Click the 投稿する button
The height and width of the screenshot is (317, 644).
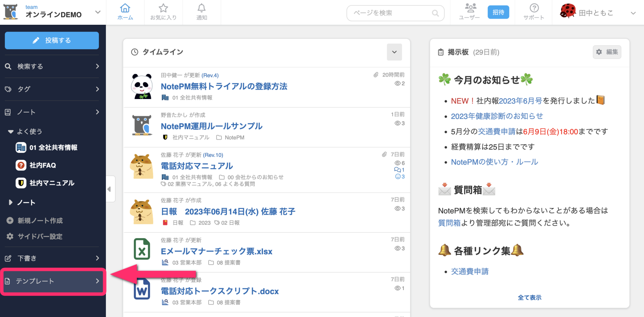52,41
